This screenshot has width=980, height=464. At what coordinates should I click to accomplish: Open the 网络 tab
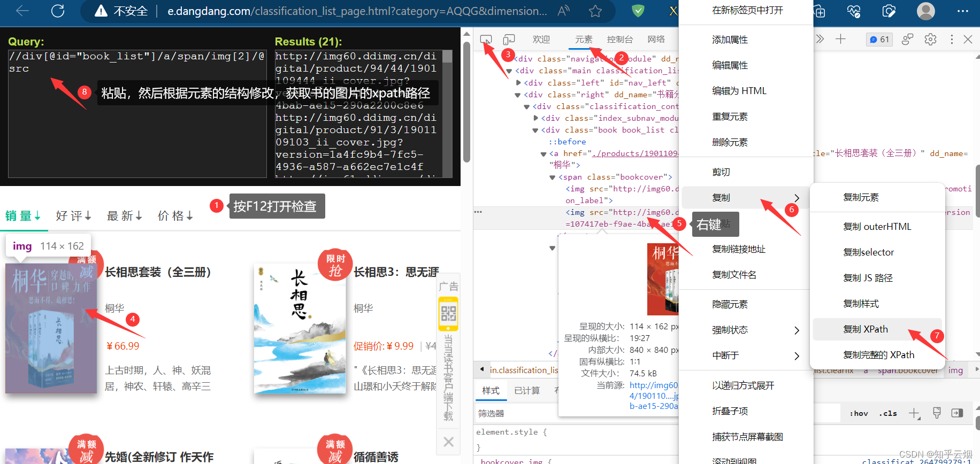coord(656,39)
